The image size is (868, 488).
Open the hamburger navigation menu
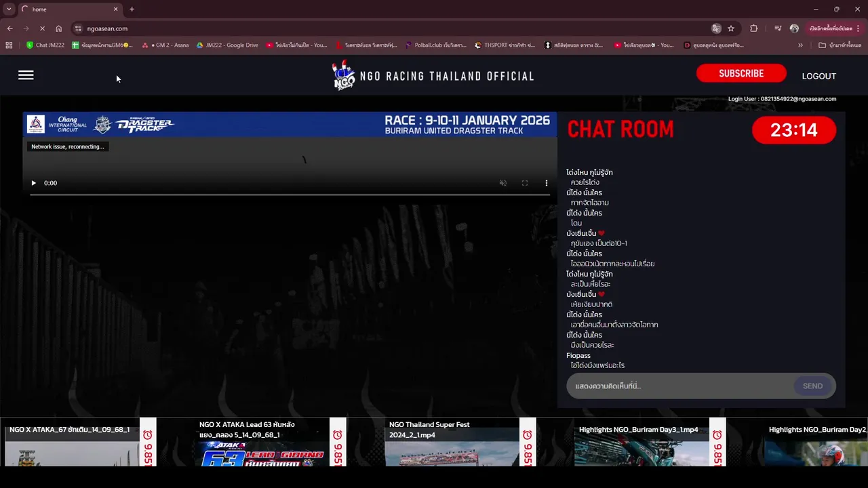(x=26, y=75)
